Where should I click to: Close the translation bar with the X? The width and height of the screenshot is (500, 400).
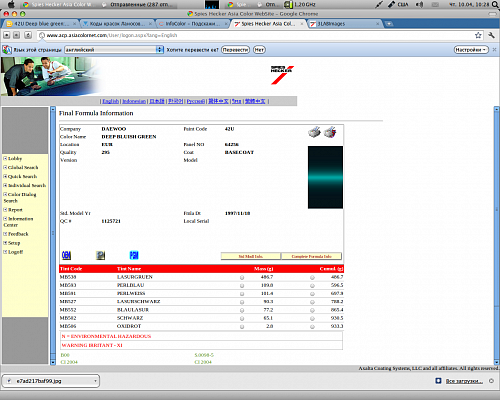pos(494,50)
